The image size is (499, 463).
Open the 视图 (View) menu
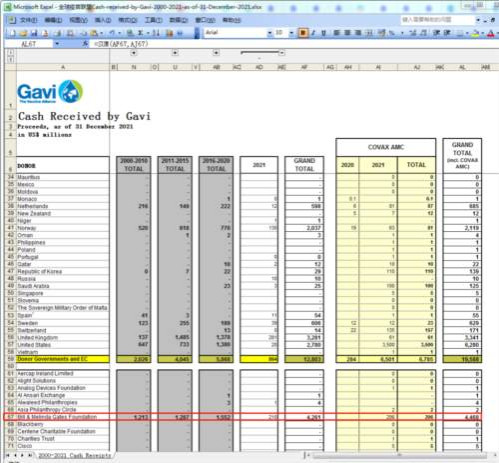tap(78, 20)
